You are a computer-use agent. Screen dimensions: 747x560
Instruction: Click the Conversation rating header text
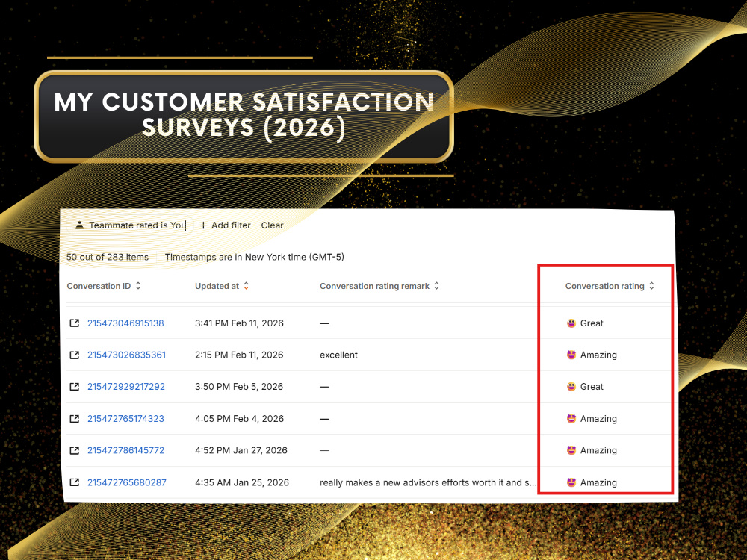[x=604, y=286]
